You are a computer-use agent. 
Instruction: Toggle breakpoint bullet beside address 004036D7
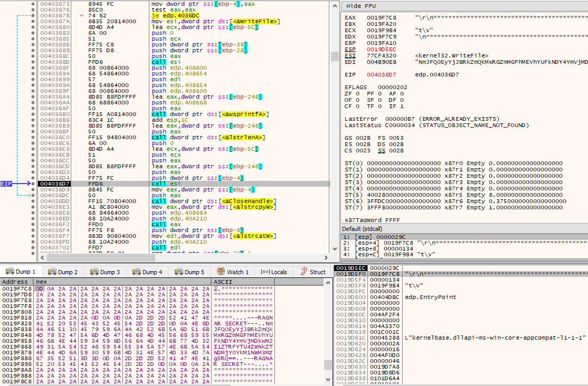pyautogui.click(x=33, y=184)
